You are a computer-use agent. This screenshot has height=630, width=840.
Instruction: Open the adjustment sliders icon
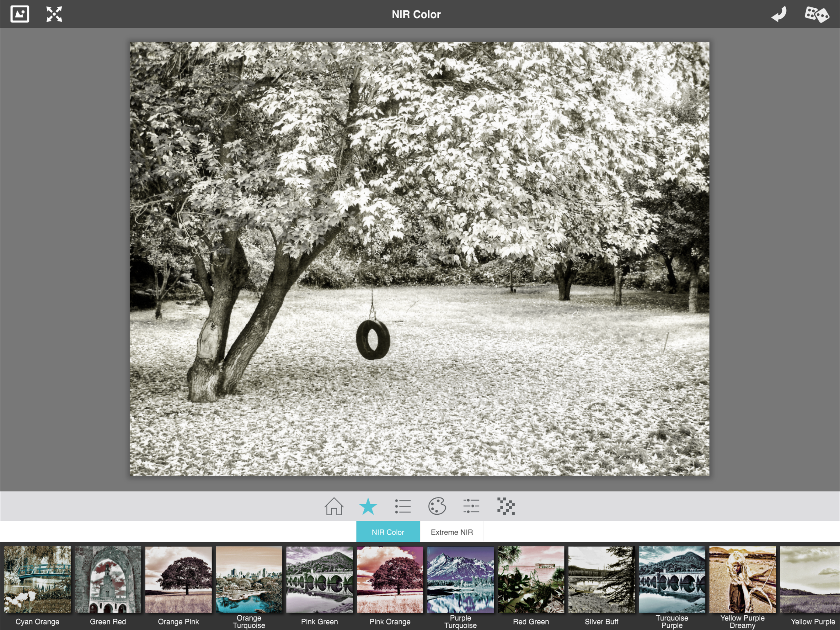(x=471, y=506)
